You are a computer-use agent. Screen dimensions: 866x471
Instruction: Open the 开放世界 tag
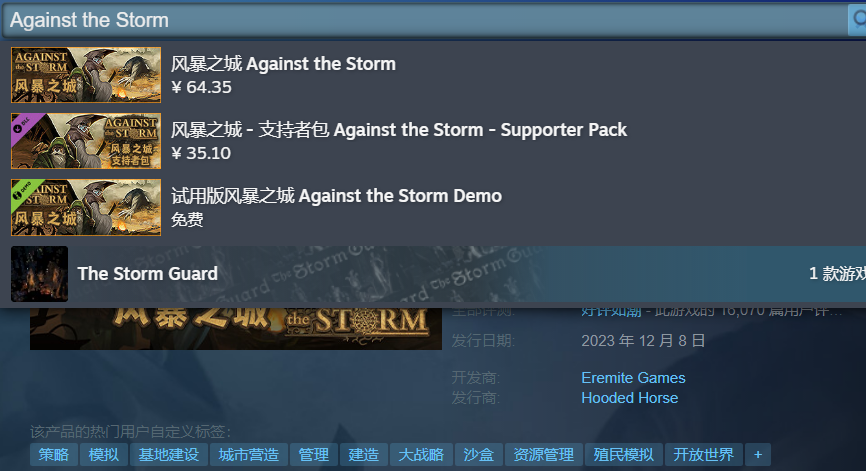pyautogui.click(x=703, y=454)
